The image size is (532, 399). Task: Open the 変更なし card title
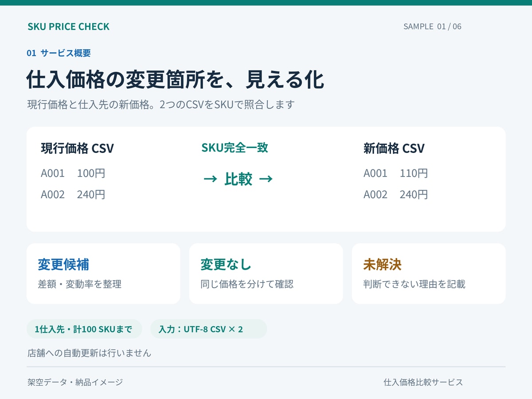[x=226, y=265]
